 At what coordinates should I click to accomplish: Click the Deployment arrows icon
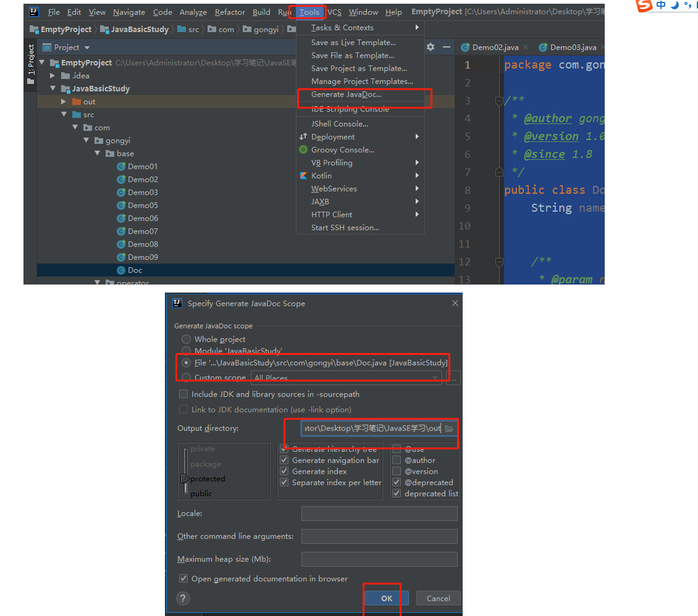coord(303,136)
